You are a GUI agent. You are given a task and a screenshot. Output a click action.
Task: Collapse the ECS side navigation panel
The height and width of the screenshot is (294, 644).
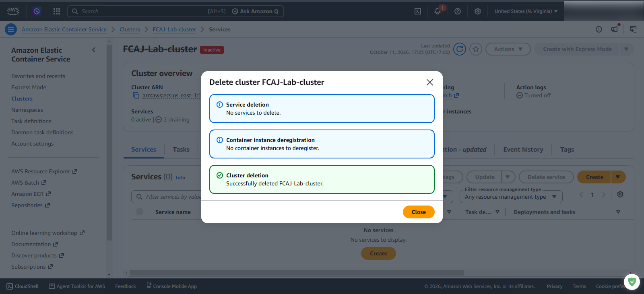click(94, 50)
